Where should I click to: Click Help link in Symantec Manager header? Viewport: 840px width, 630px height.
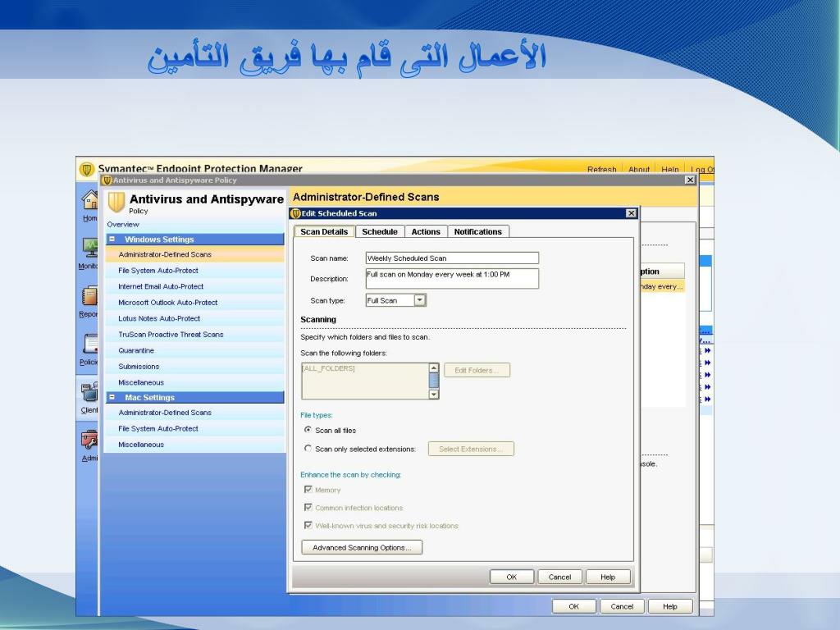pyautogui.click(x=669, y=169)
